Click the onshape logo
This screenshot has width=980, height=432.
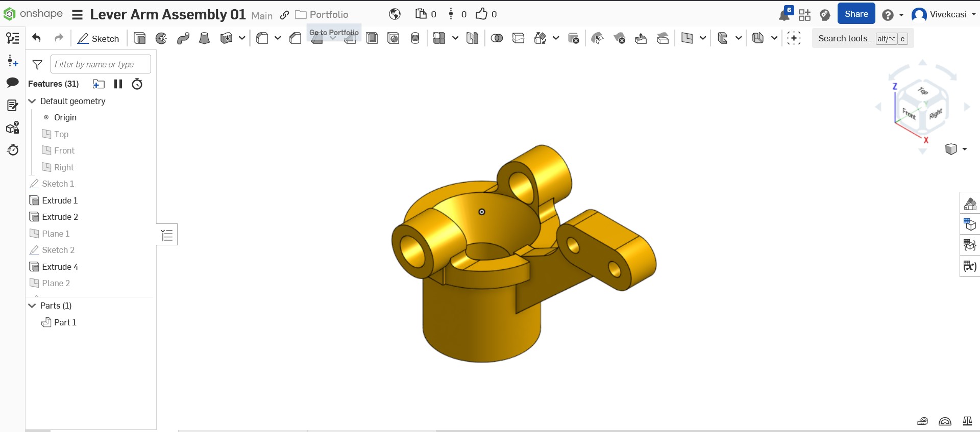pos(33,14)
